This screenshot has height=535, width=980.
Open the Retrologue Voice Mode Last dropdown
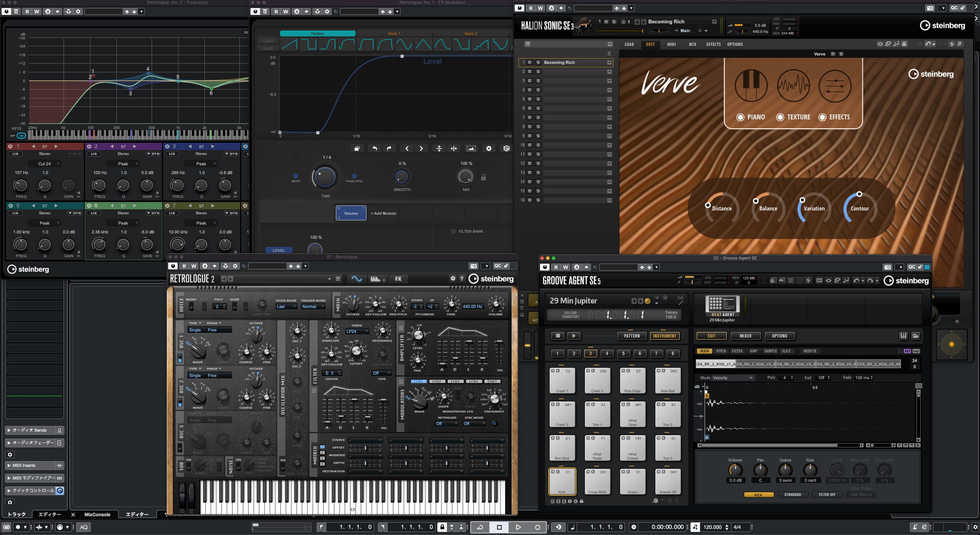point(286,307)
